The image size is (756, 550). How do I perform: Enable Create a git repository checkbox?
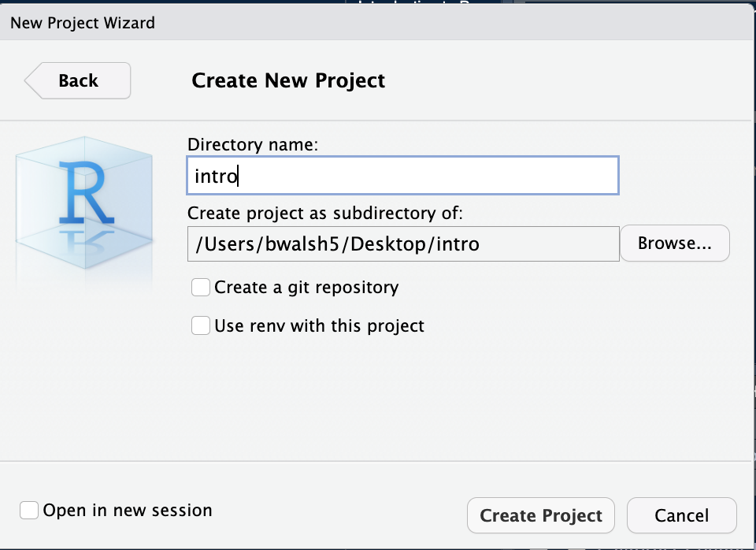pyautogui.click(x=201, y=288)
